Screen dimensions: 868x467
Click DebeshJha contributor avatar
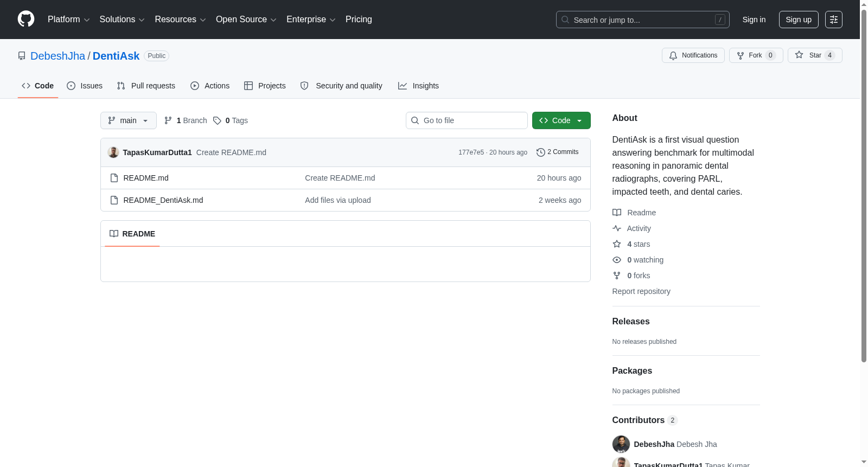(x=621, y=444)
